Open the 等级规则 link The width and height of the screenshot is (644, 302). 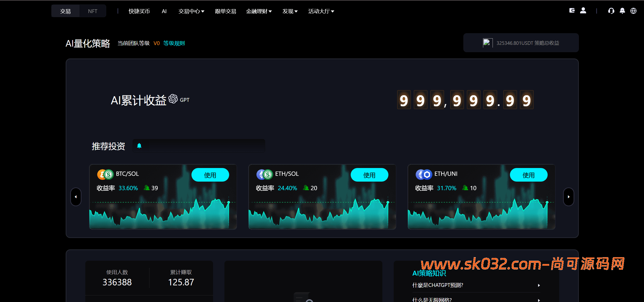174,43
